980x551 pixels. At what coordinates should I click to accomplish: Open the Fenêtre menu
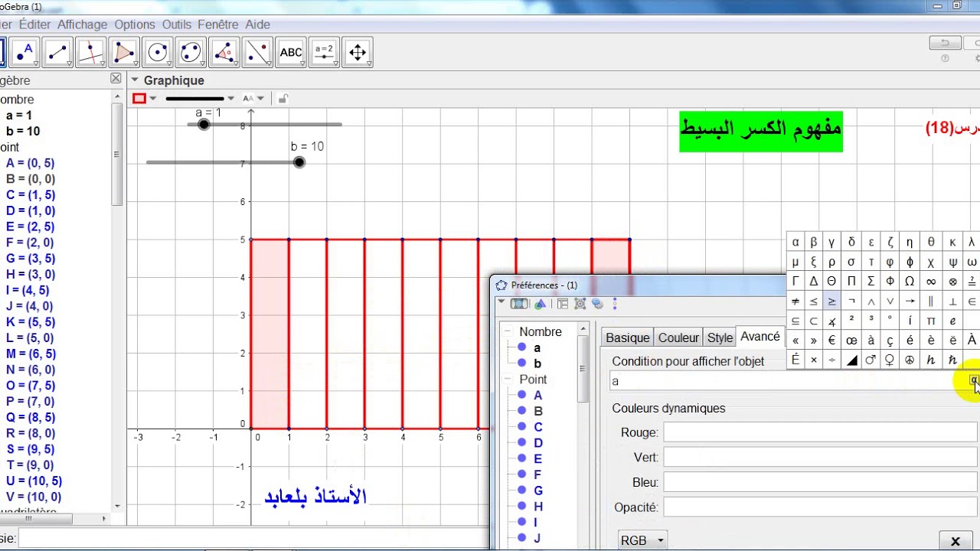[218, 24]
